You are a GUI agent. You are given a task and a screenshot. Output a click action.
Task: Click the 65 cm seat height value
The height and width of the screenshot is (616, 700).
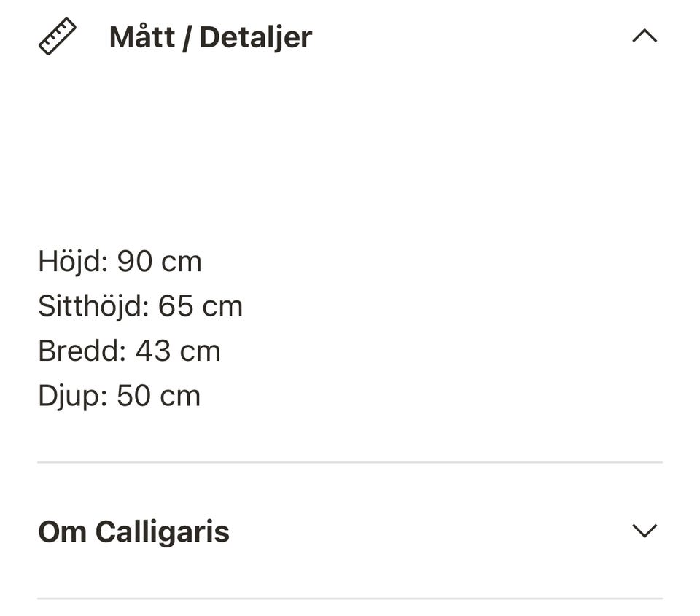point(200,306)
